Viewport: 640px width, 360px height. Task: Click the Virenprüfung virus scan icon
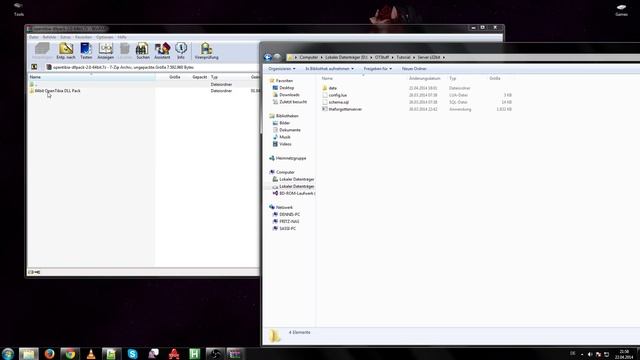coord(206,51)
